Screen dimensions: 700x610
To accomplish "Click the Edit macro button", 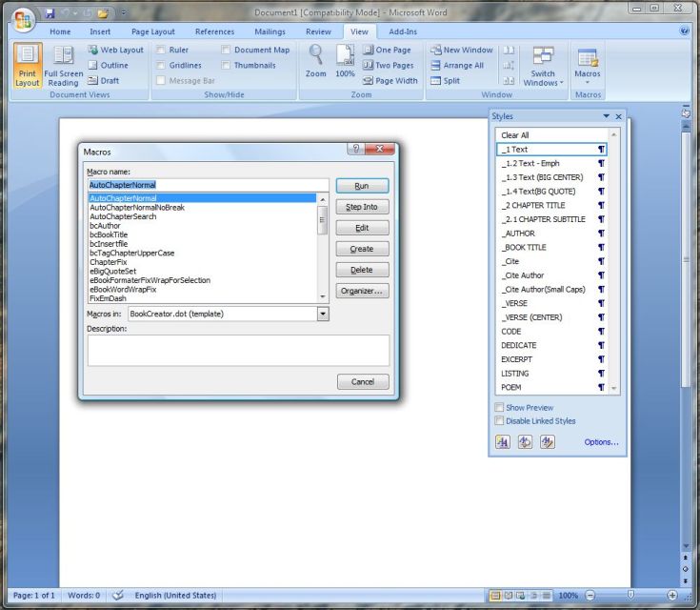I will pos(362,228).
